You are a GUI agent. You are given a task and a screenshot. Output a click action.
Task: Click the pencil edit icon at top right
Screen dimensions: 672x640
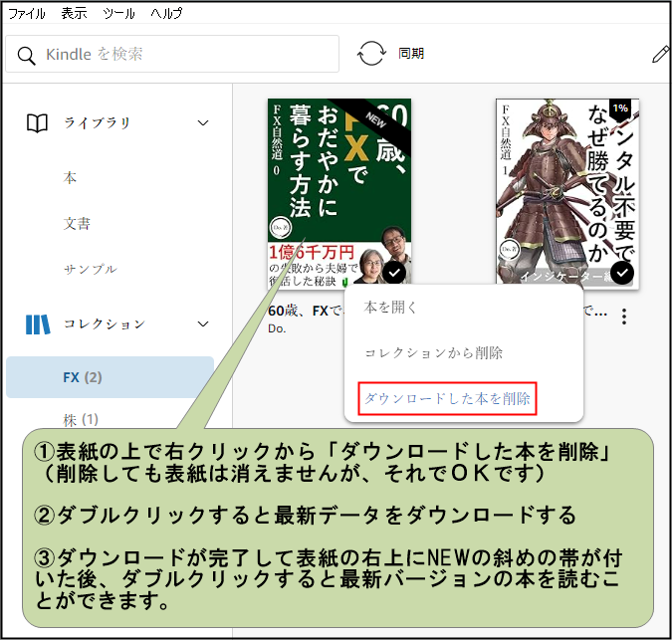pos(660,55)
